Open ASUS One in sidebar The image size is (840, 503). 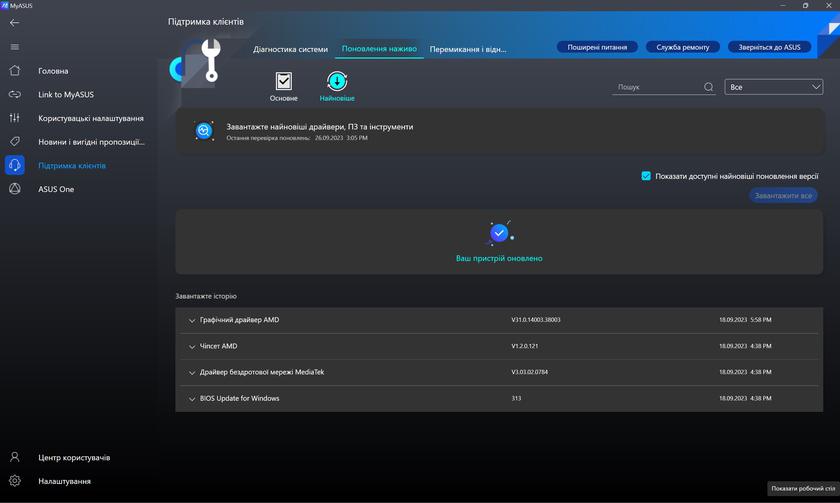click(56, 189)
